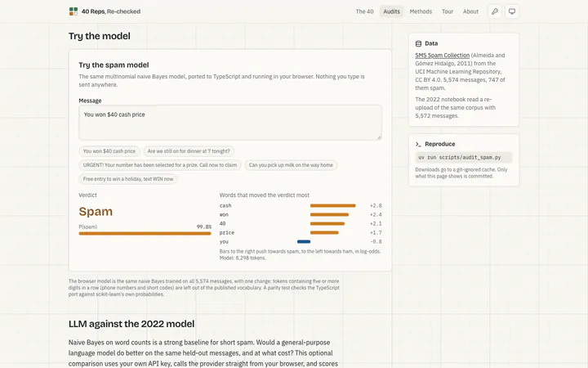Open the Tour nav item
Image resolution: width=588 pixels, height=368 pixels.
pos(448,11)
